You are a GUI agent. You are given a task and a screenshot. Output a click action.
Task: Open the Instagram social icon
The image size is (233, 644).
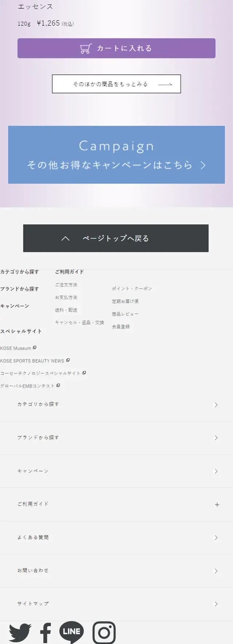click(104, 633)
